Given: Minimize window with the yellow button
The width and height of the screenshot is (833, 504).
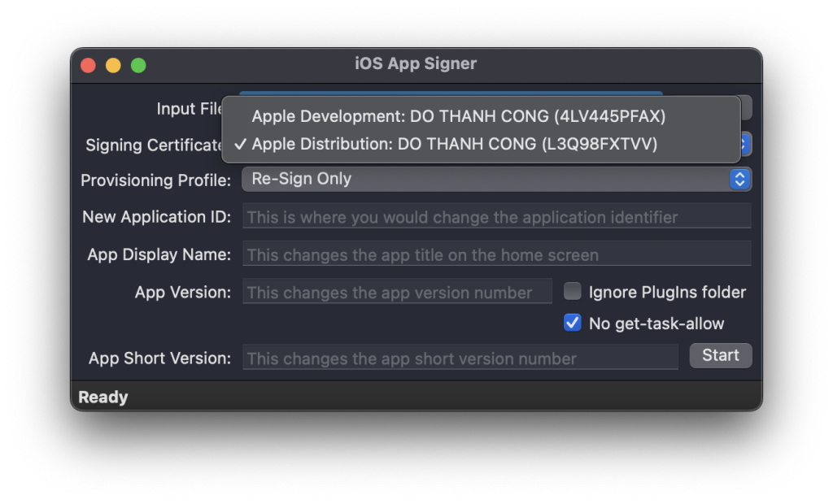Looking at the screenshot, I should [113, 65].
